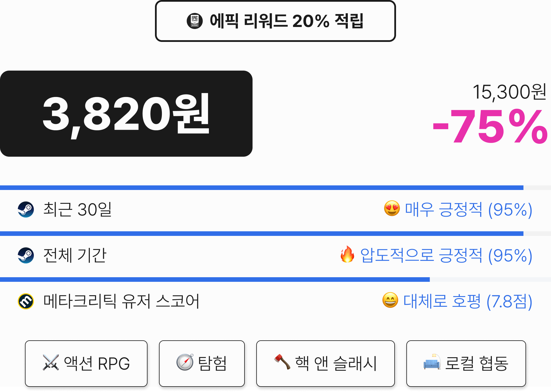Open the 대체로 호평 (7.8점) score link

pyautogui.click(x=468, y=301)
